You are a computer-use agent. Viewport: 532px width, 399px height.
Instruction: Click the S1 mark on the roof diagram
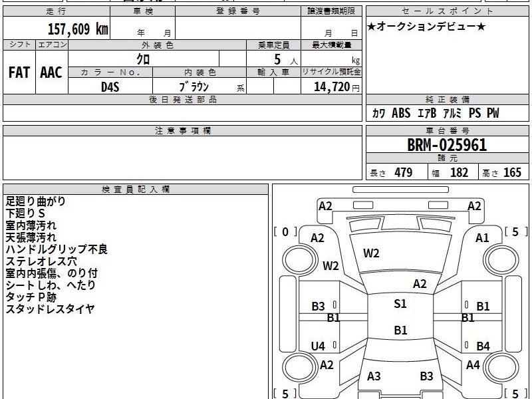click(400, 303)
